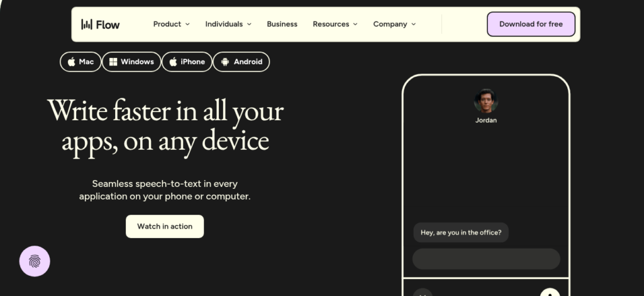Select the Windows platform button
Image resolution: width=644 pixels, height=296 pixels.
[131, 62]
